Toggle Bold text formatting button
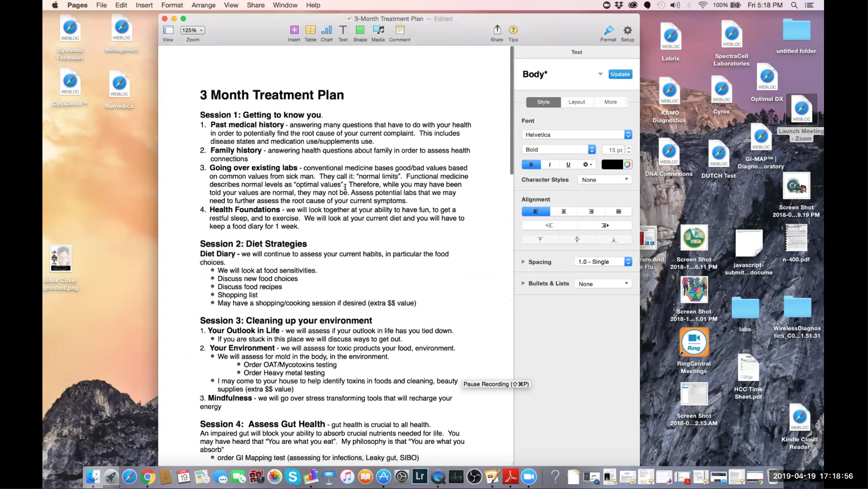 click(x=531, y=165)
